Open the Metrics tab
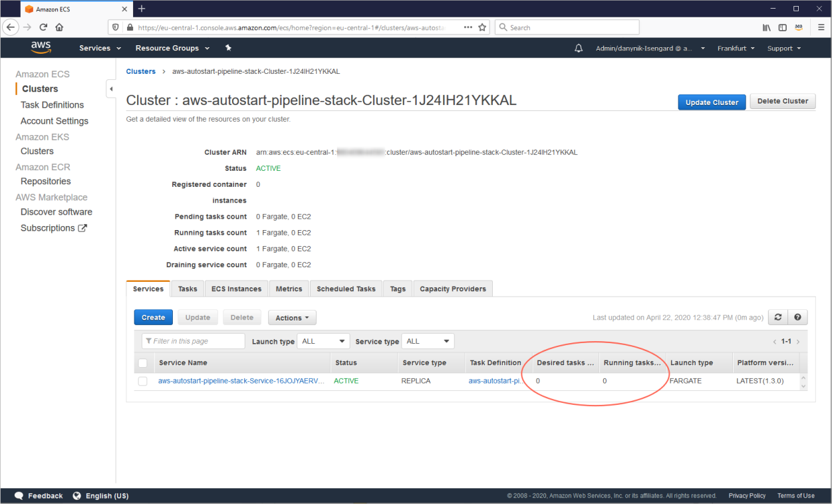Image resolution: width=832 pixels, height=504 pixels. tap(289, 289)
